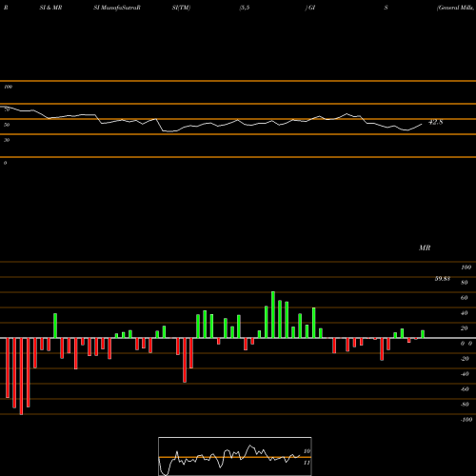The height and width of the screenshot is (476, 476).
Task: Open the mini RSI chart thumbnail at bottom
Action: pyautogui.click(x=235, y=456)
